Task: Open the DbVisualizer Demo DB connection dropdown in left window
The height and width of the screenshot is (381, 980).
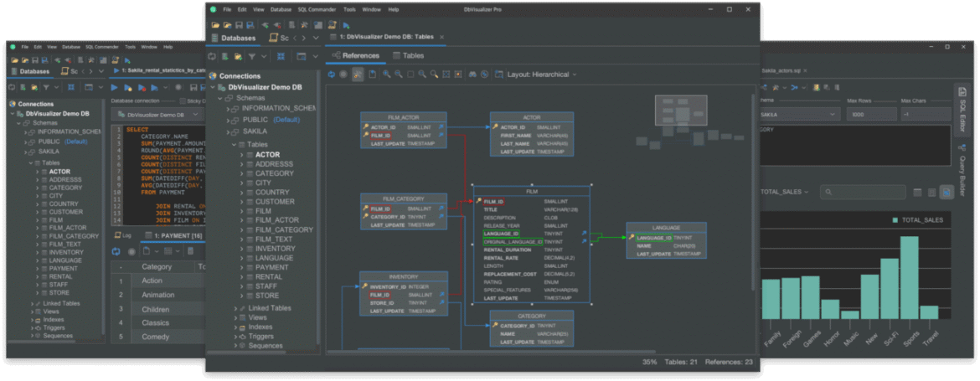Action: click(157, 115)
